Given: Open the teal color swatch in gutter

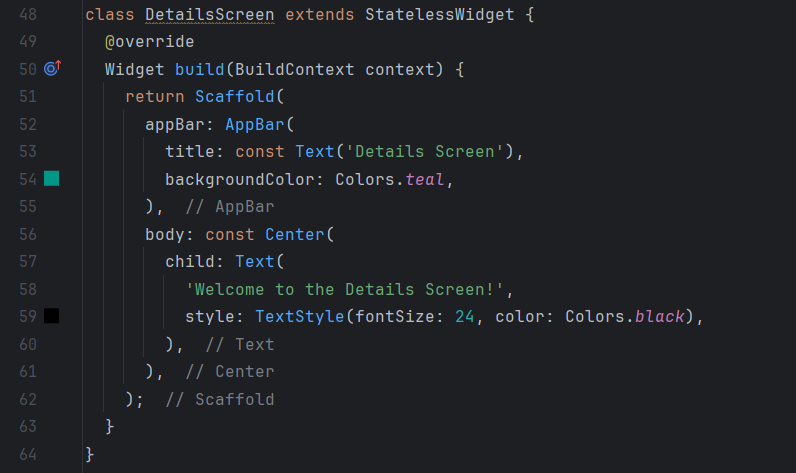Looking at the screenshot, I should tap(51, 179).
